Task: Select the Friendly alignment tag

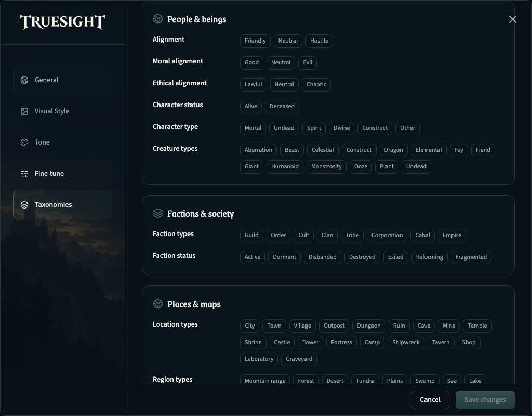Action: [255, 41]
